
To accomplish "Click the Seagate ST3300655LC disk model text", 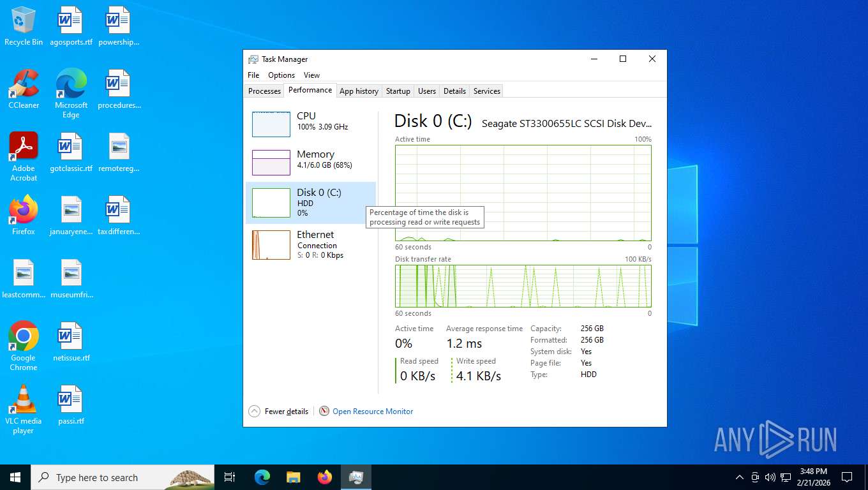I will pos(567,124).
